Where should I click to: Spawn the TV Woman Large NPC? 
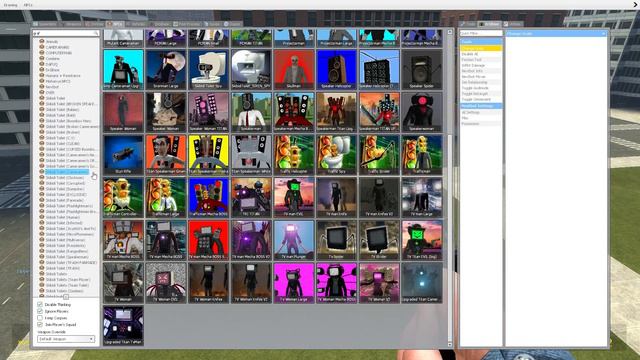pyautogui.click(x=294, y=282)
